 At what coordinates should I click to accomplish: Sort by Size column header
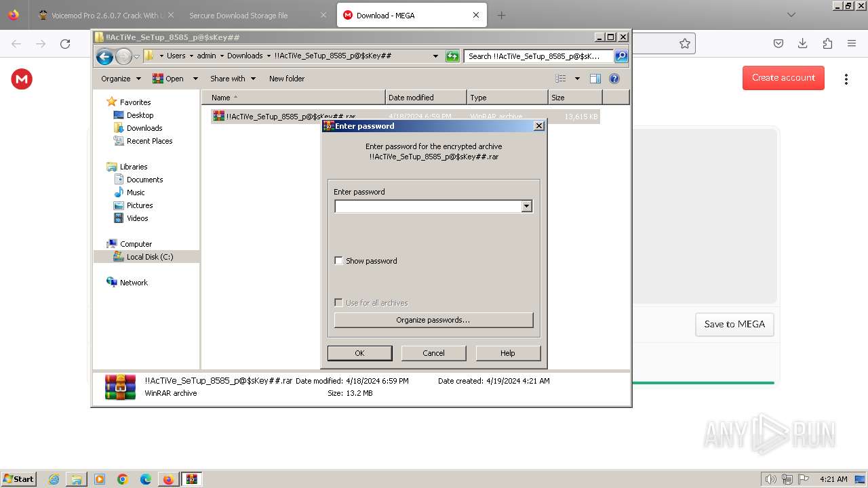575,98
